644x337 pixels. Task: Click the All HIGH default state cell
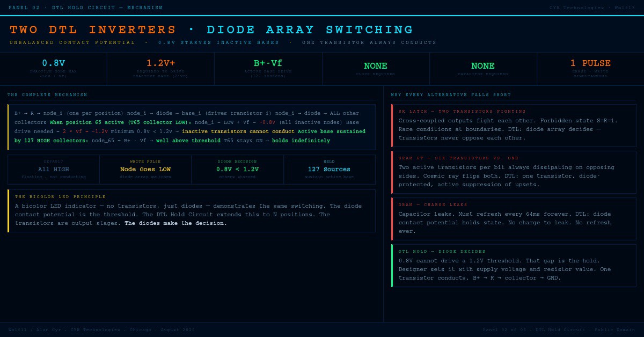pyautogui.click(x=54, y=169)
